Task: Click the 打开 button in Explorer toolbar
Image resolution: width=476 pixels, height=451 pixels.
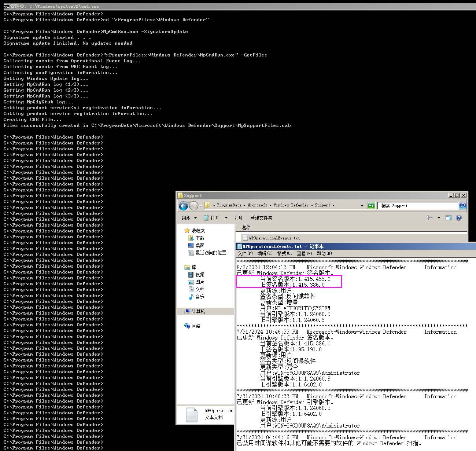Action: point(212,218)
